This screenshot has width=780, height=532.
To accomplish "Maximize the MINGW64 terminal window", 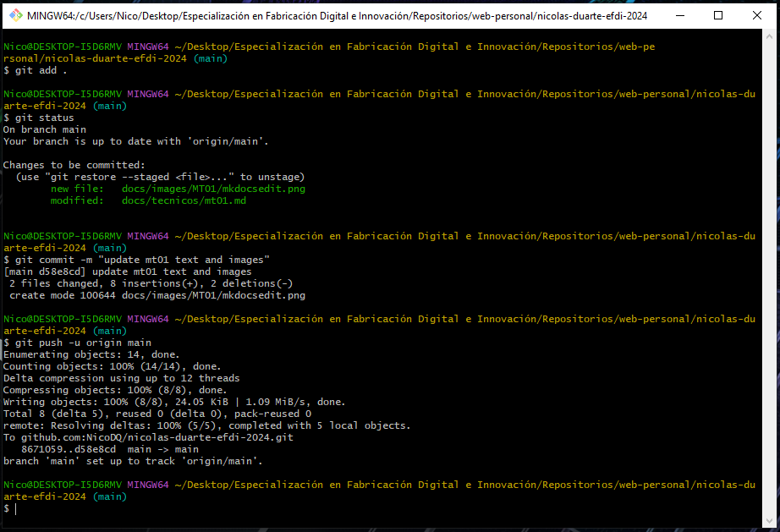I will 717,15.
